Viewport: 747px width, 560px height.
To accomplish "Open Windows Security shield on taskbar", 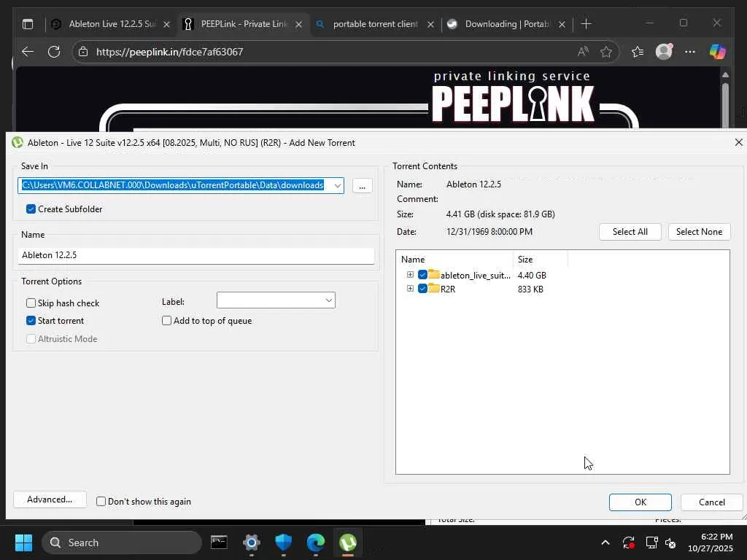I will click(284, 542).
